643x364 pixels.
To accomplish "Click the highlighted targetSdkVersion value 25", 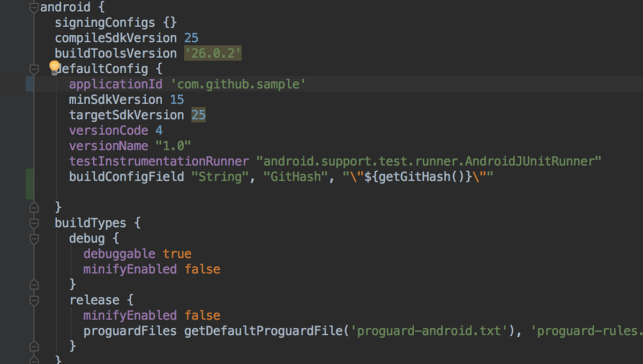I will click(x=198, y=115).
